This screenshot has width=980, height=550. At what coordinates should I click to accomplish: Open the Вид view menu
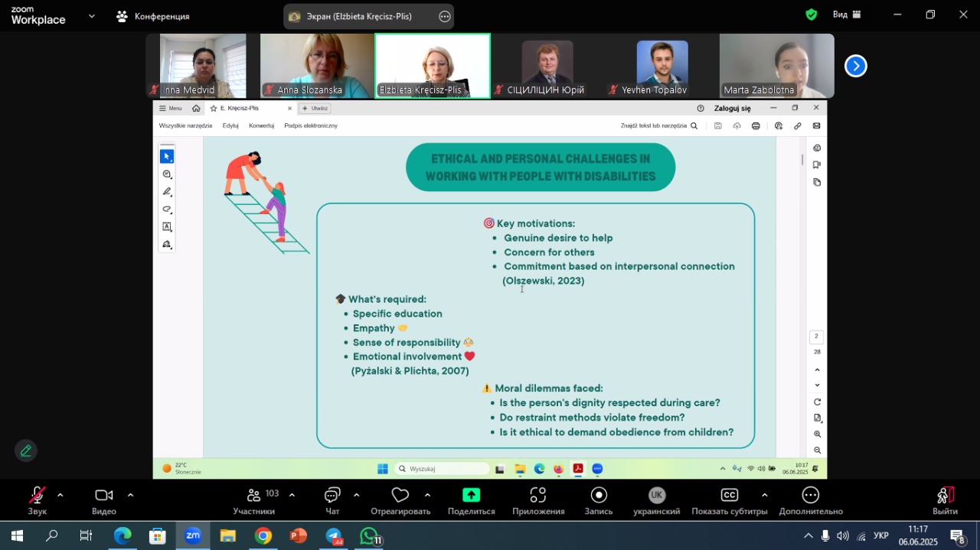pyautogui.click(x=847, y=15)
